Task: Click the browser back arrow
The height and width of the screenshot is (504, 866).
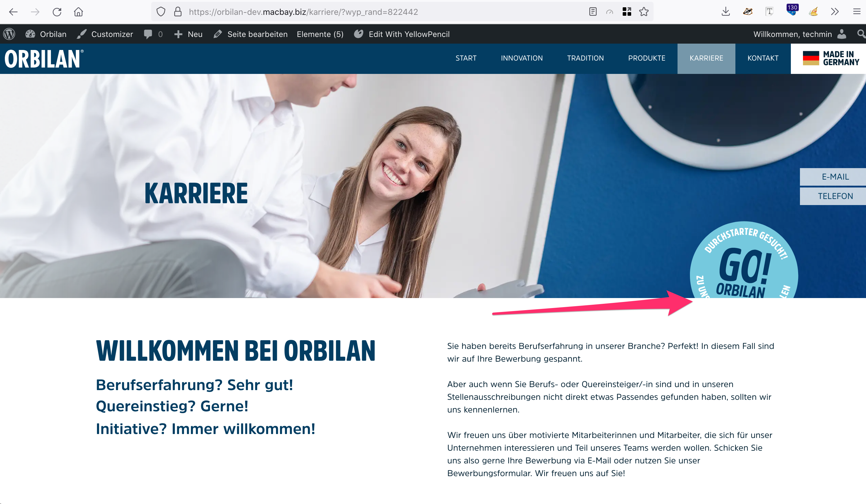Action: pyautogui.click(x=13, y=12)
